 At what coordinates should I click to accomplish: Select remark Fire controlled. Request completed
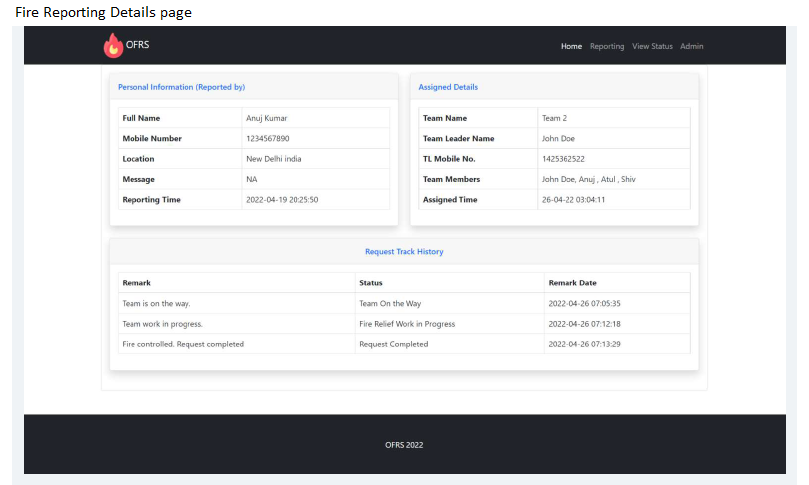[183, 344]
